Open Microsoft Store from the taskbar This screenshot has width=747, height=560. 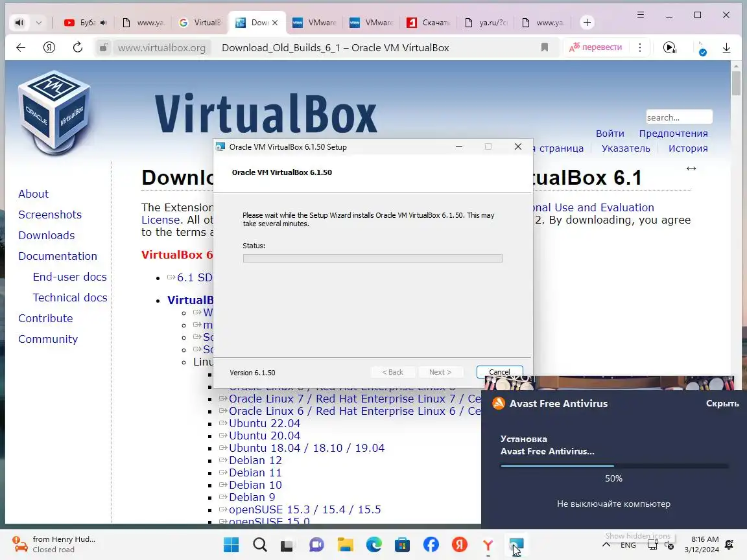point(402,544)
